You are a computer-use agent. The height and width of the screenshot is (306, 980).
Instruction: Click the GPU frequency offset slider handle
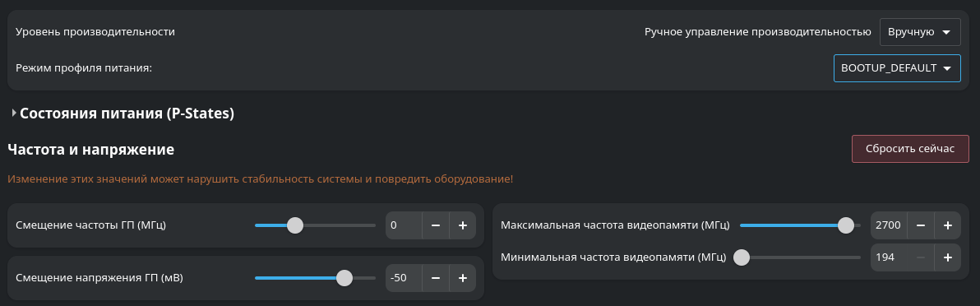click(x=295, y=225)
